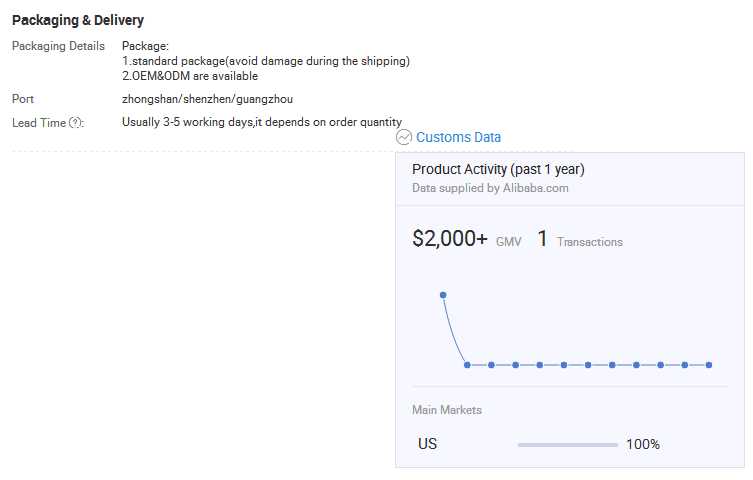This screenshot has width=753, height=480.
Task: Click the last data point on the chart
Action: (709, 365)
